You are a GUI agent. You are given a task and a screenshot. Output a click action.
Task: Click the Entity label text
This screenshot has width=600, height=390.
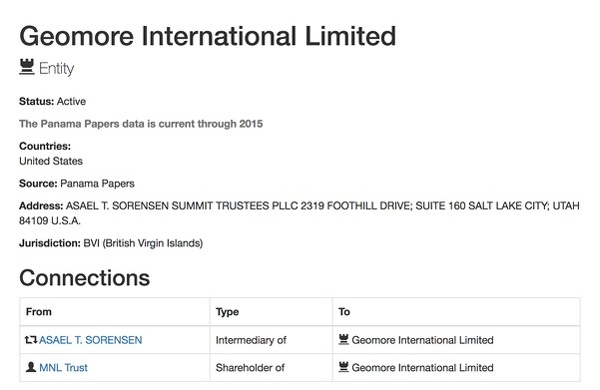(57, 69)
